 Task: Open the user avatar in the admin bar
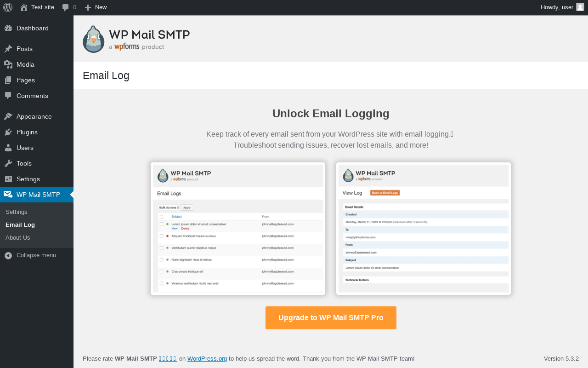(x=580, y=7)
